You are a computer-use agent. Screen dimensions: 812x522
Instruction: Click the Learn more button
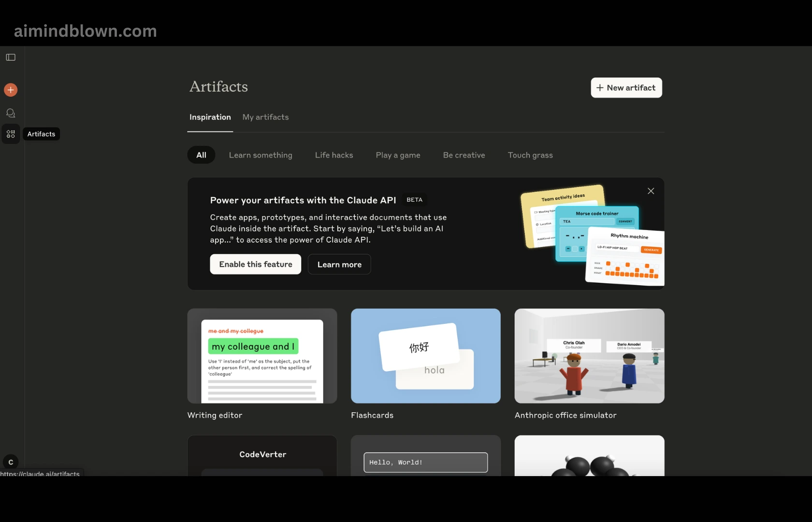339,264
